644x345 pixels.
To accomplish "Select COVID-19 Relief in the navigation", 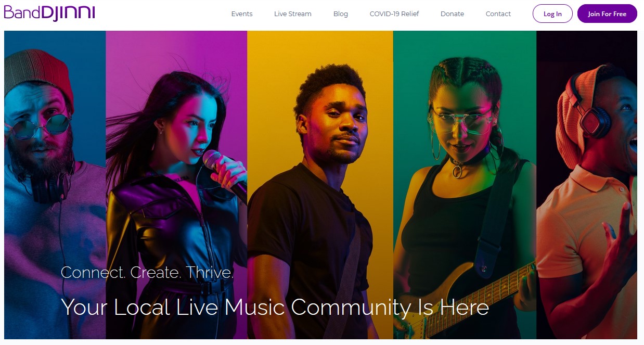I will (394, 14).
